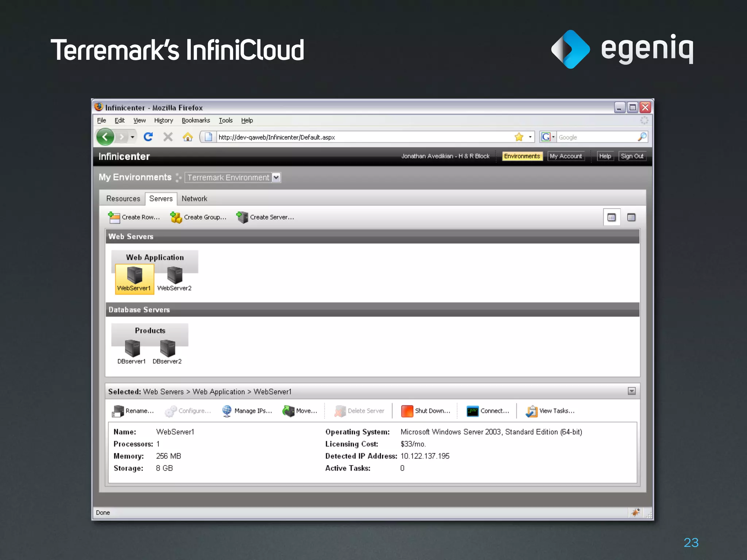Screen dimensions: 747x560
Task: Click the Environments button
Action: 522,156
